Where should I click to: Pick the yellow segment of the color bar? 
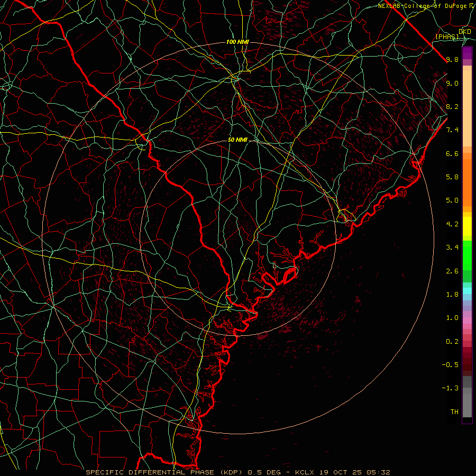(x=467, y=226)
